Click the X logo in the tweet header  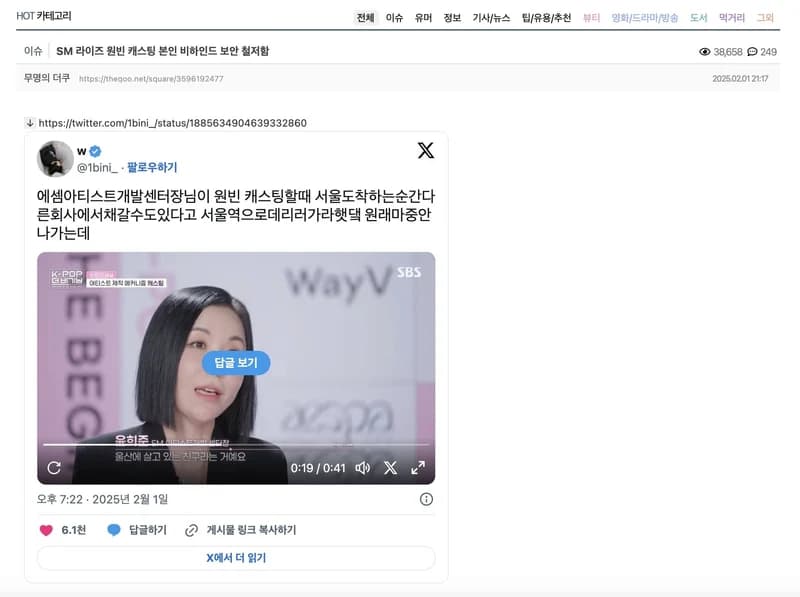[426, 151]
